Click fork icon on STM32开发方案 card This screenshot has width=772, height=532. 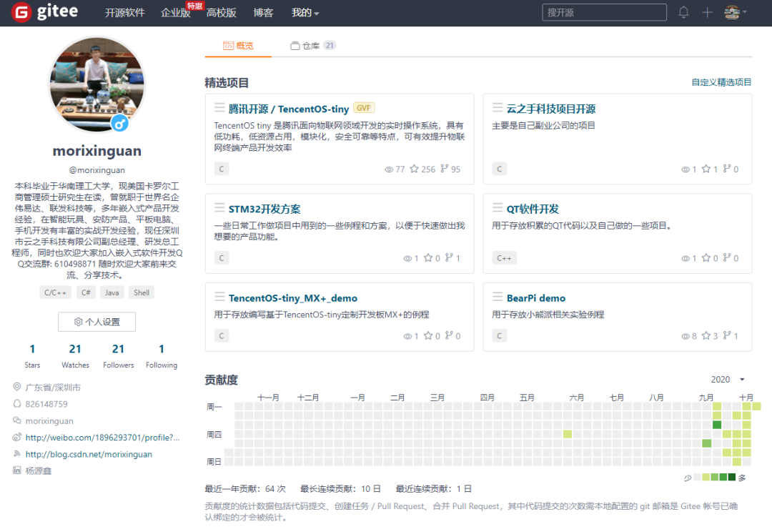click(x=449, y=257)
